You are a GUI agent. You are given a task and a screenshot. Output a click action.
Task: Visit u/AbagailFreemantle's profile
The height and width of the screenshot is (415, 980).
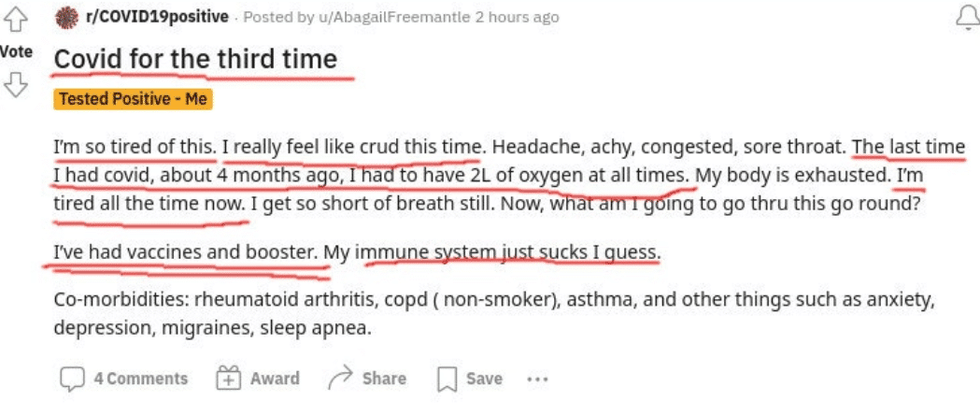pos(394,18)
